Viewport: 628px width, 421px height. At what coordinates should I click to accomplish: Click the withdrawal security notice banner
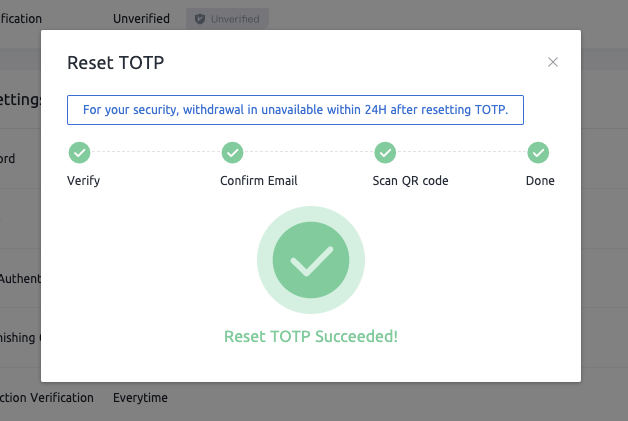click(295, 110)
